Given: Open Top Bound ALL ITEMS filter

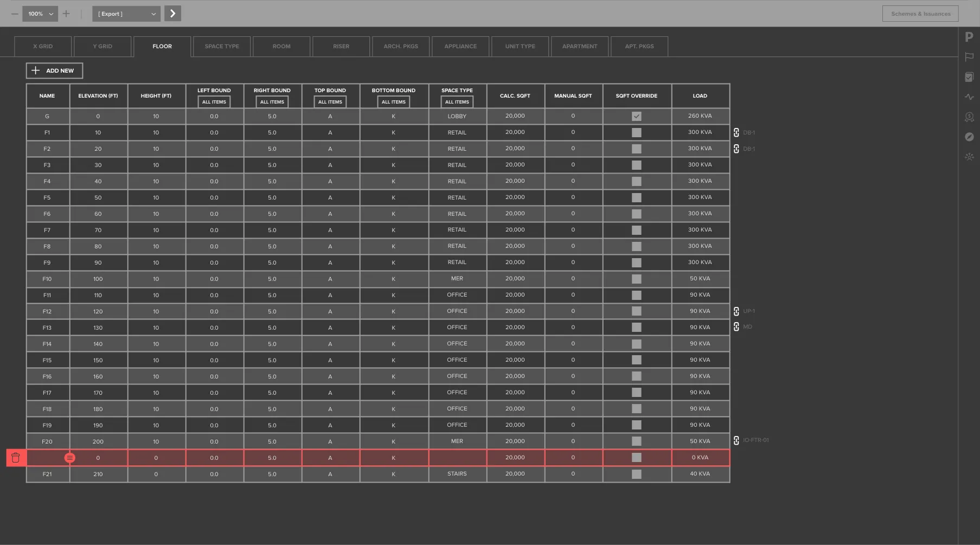Looking at the screenshot, I should 330,102.
